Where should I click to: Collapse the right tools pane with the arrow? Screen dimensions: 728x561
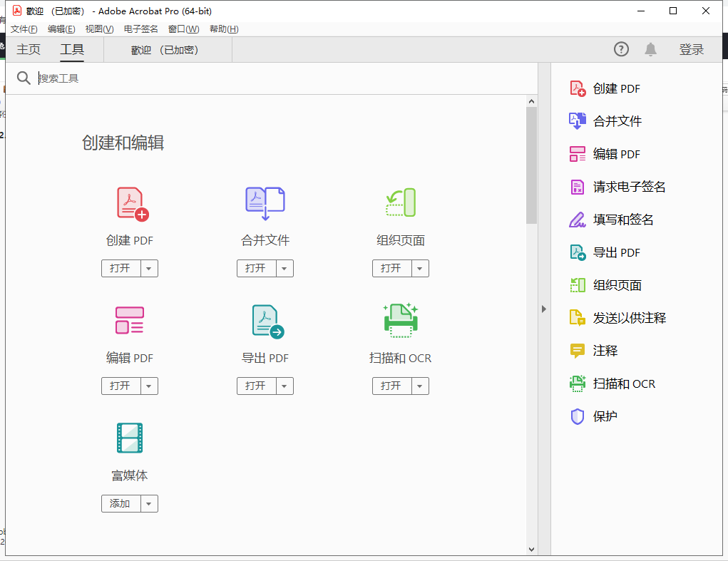coord(544,309)
